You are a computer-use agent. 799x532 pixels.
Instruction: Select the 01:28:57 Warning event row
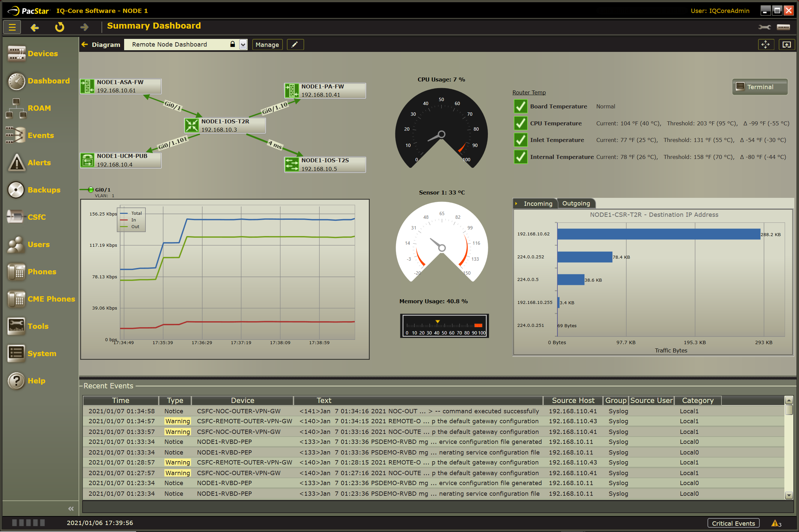coord(433,463)
